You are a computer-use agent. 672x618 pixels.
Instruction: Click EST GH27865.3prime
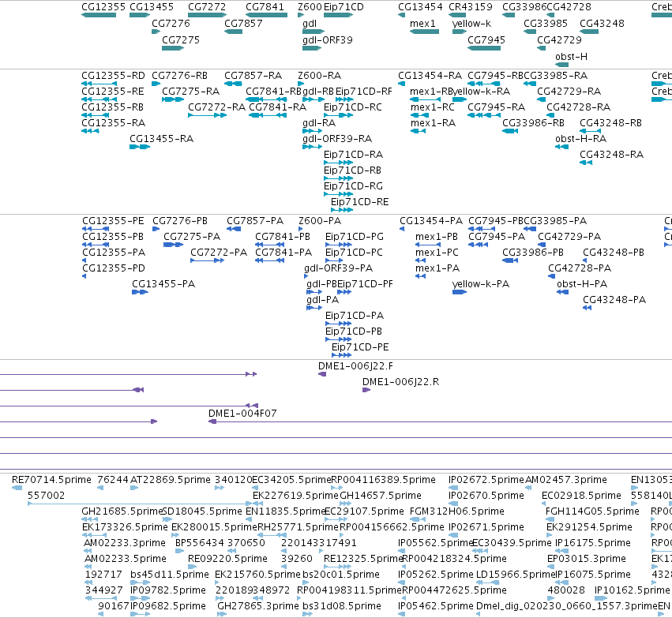click(258, 606)
